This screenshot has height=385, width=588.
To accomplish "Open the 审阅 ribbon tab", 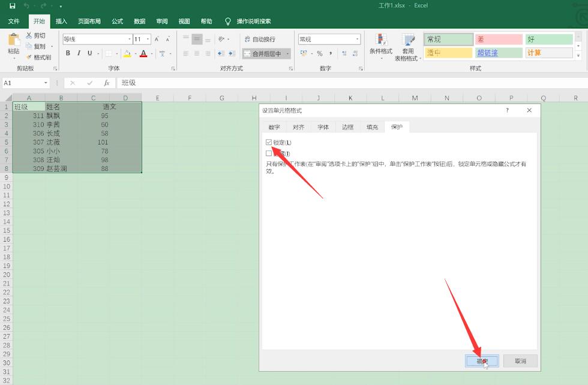I will click(x=161, y=22).
